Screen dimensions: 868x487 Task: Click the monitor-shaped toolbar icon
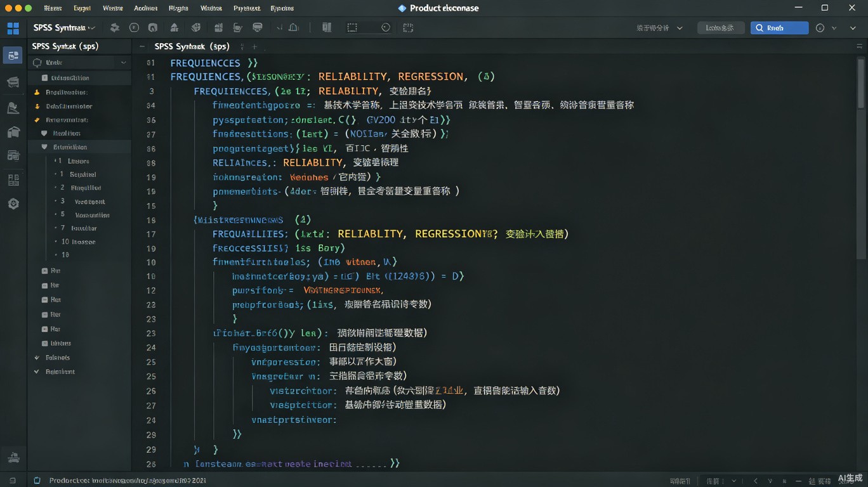click(258, 28)
